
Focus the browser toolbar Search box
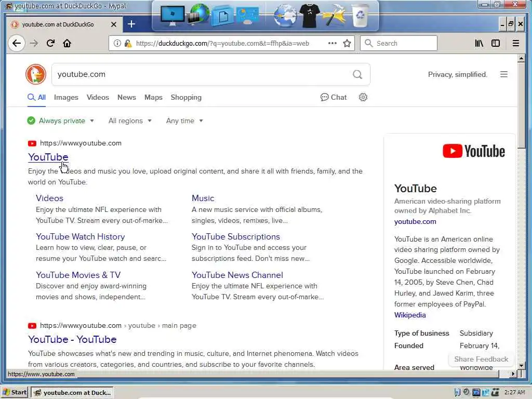coord(398,43)
